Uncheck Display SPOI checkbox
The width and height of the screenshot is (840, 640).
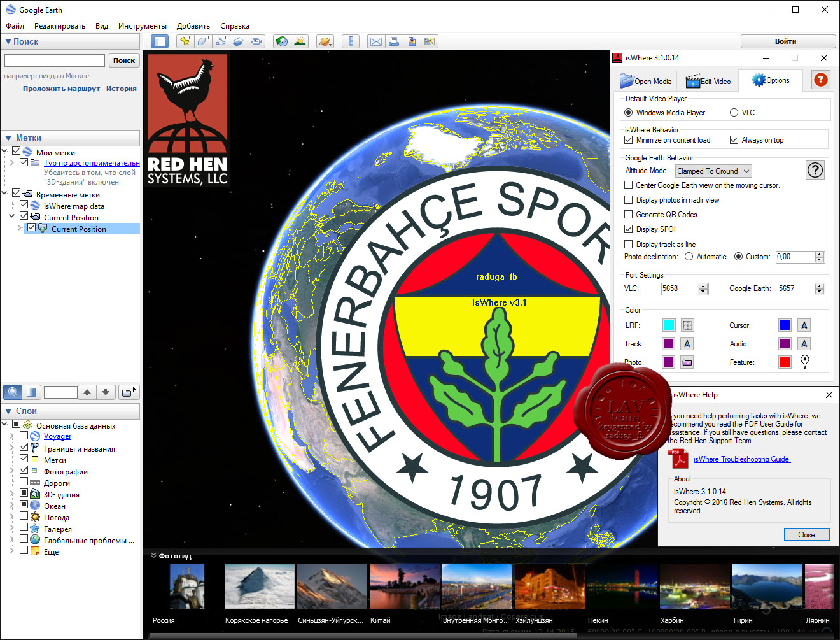(629, 229)
